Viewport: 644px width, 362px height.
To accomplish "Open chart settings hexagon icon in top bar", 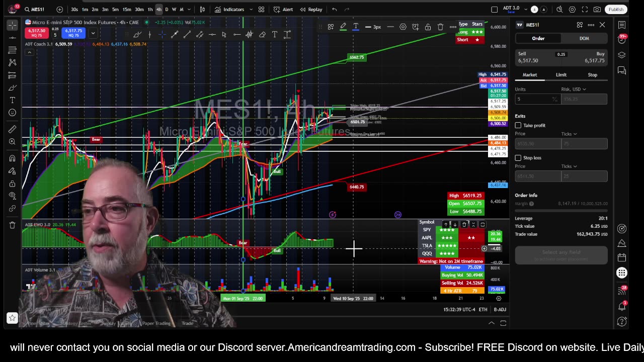I will pos(572,10).
